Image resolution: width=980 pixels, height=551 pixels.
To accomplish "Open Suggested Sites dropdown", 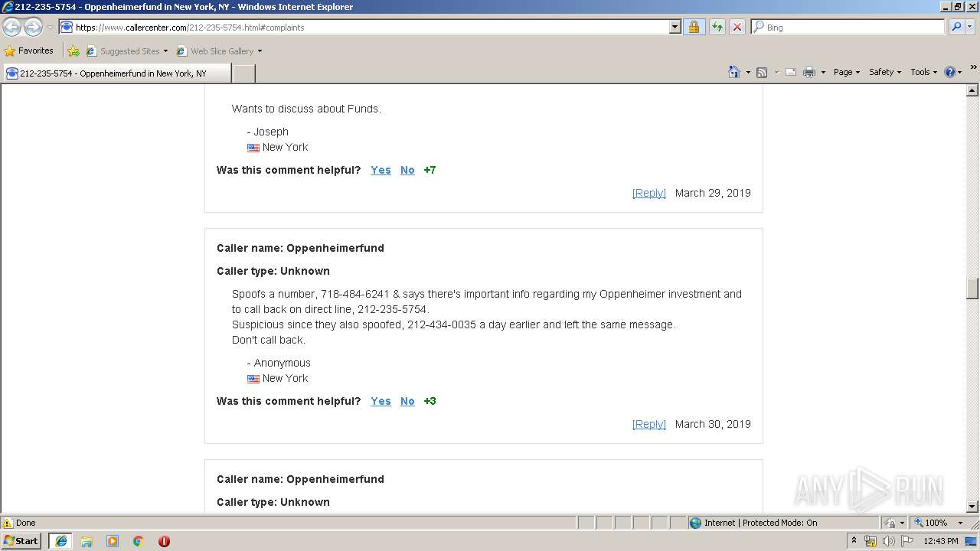I will coord(127,51).
